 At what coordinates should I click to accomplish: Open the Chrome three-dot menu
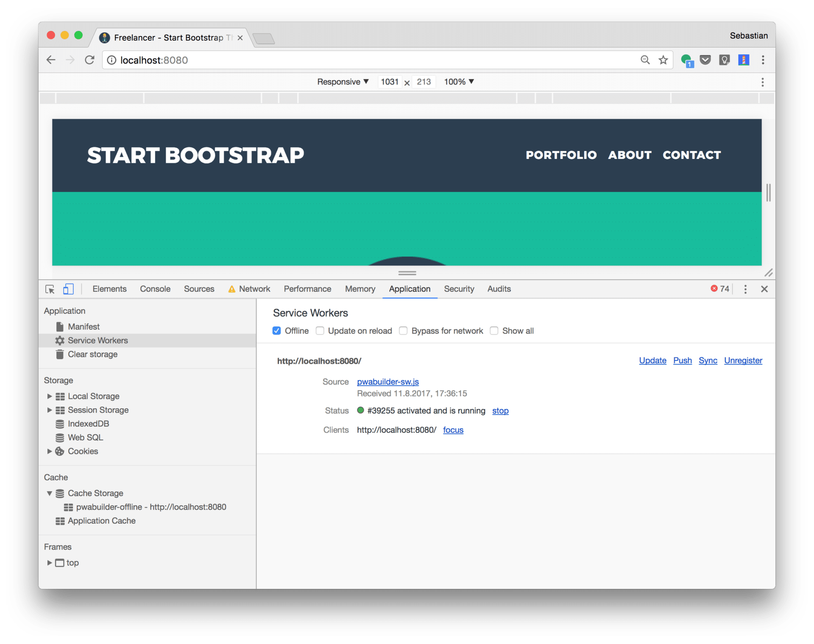tap(763, 60)
